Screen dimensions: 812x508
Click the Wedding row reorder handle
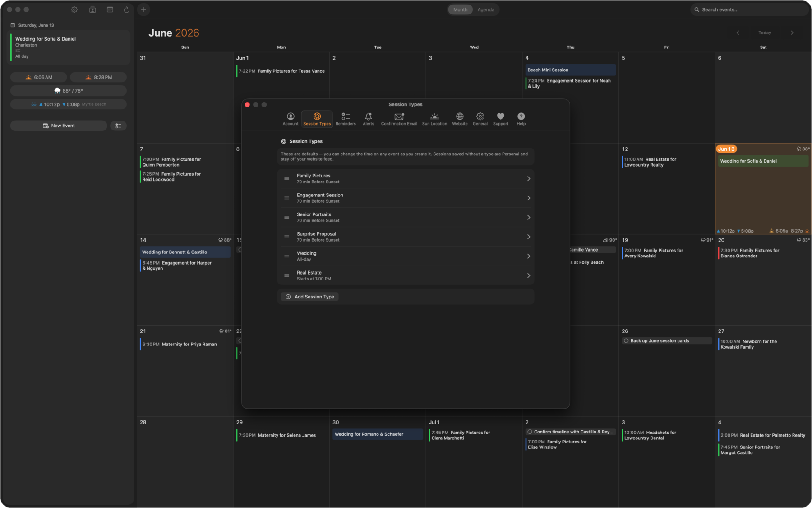click(286, 256)
